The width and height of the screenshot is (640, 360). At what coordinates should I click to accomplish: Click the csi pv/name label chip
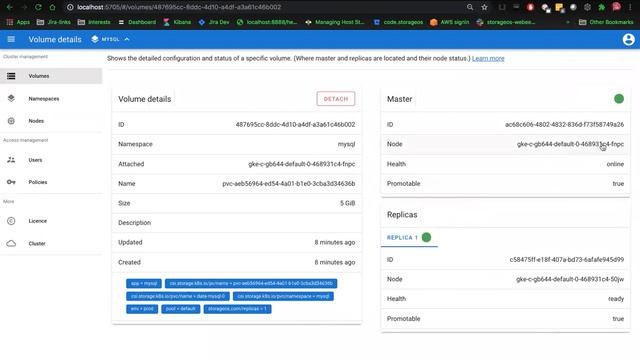click(x=251, y=283)
